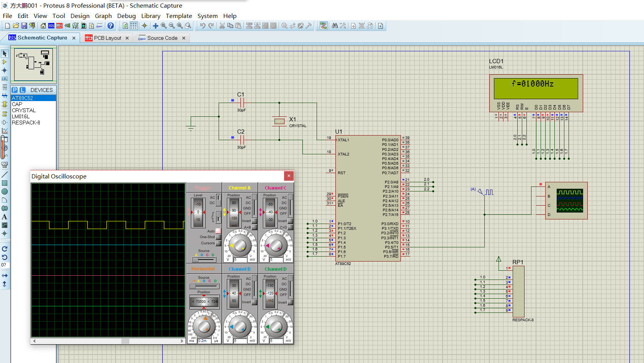The width and height of the screenshot is (644, 363).
Task: Click the Horizontal timebase value field
Action: tap(203, 341)
